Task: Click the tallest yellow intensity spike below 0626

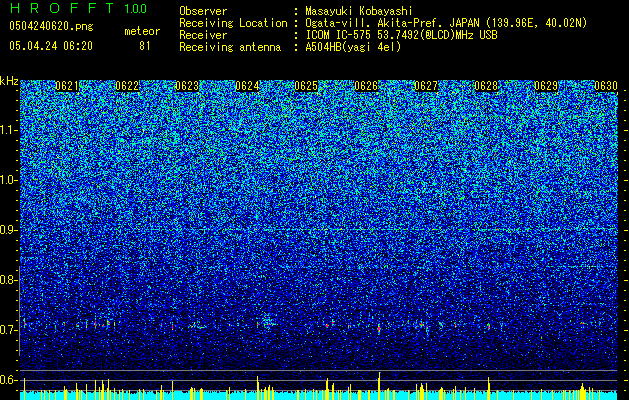Action: point(379,386)
